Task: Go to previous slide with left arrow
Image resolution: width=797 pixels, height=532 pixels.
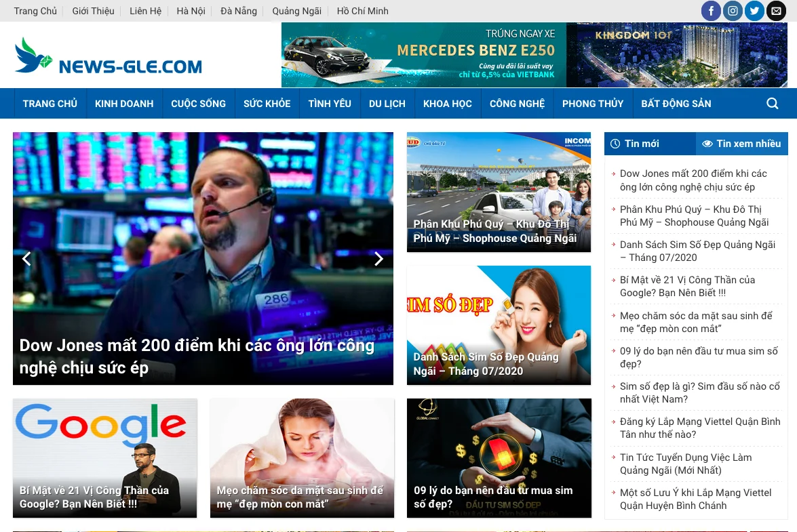Action: pos(26,259)
